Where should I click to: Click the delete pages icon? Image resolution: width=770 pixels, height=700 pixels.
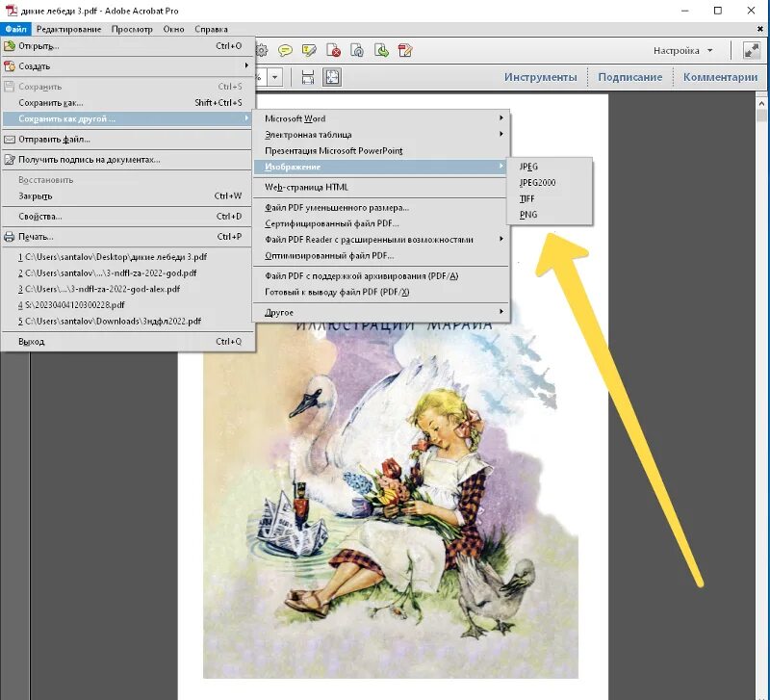333,51
